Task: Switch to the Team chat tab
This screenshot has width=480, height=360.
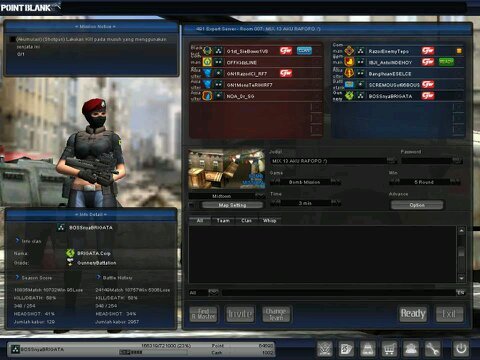Action: click(223, 220)
